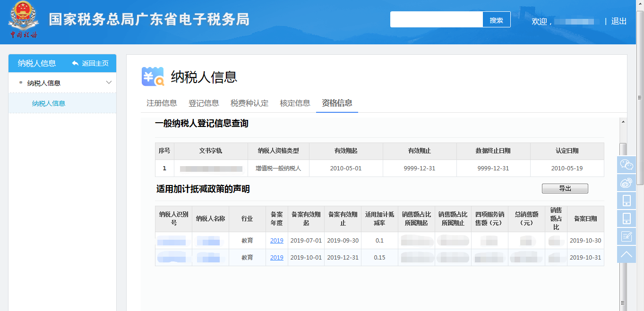Image resolution: width=644 pixels, height=311 pixels.
Task: Open 2019 link in the 2019-07-01 row
Action: 276,241
